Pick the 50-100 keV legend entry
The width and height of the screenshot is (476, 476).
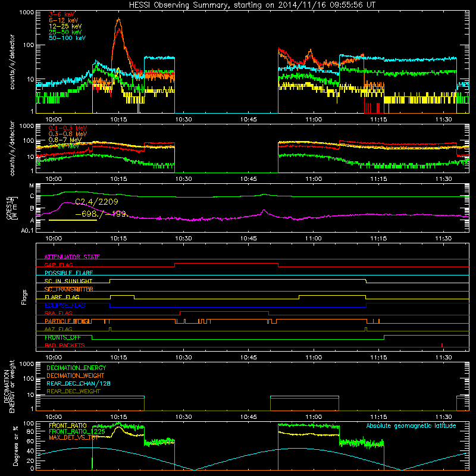[x=67, y=38]
